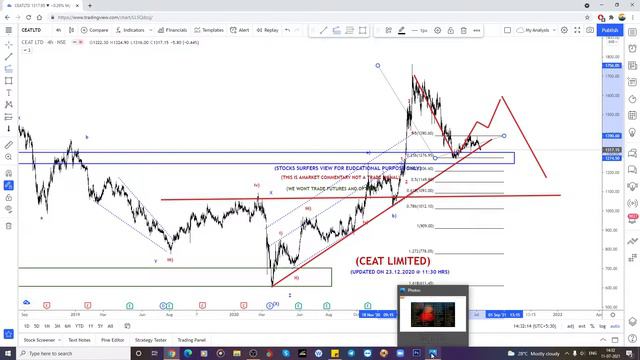Set range to YTD
Screen dimensions: 640x360
pyautogui.click(x=80, y=326)
